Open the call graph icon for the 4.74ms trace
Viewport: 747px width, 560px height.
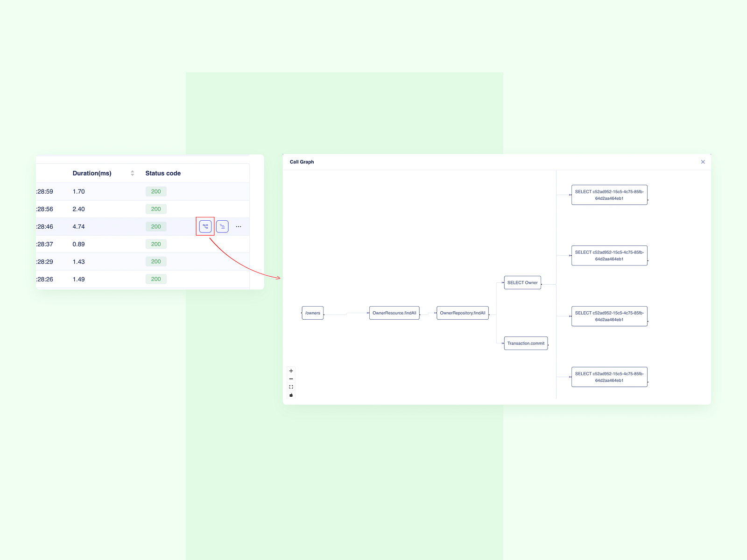pyautogui.click(x=205, y=226)
